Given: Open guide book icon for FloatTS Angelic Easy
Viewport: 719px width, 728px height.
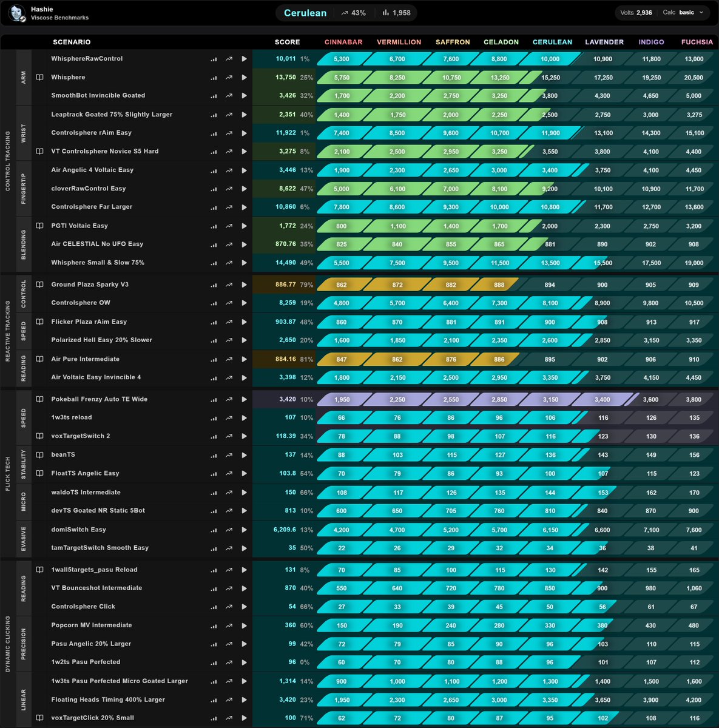Looking at the screenshot, I should (39, 473).
